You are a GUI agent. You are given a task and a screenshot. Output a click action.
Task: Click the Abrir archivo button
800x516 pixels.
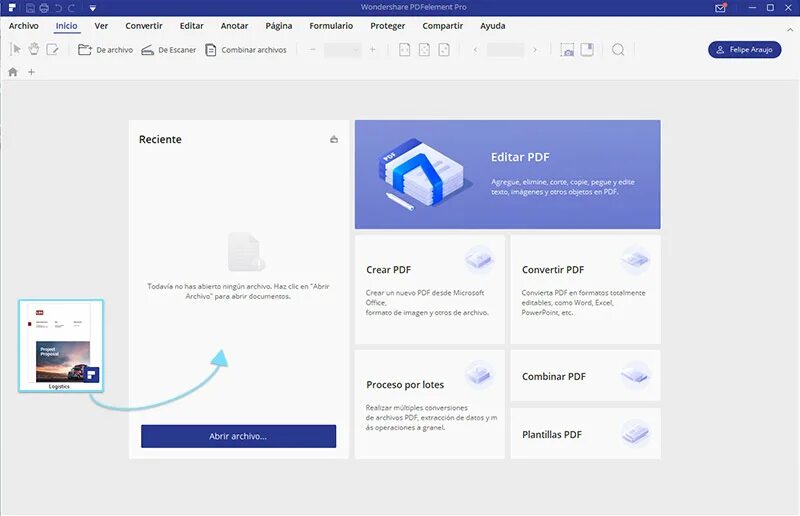[x=238, y=436]
